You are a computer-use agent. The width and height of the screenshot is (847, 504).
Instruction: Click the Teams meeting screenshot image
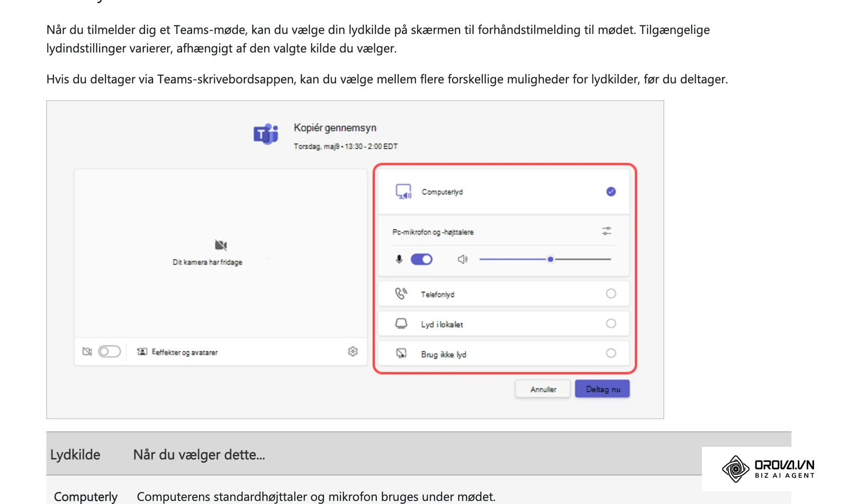(x=355, y=259)
